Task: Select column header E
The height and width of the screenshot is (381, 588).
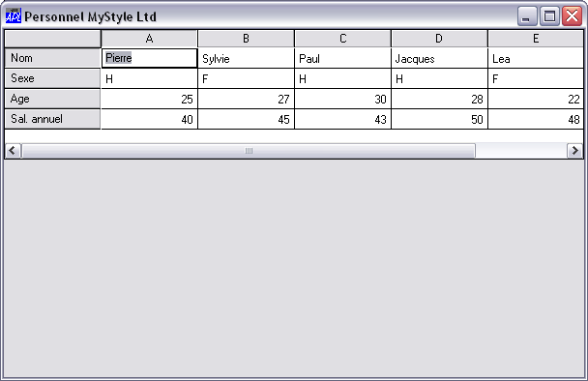Action: tap(536, 39)
